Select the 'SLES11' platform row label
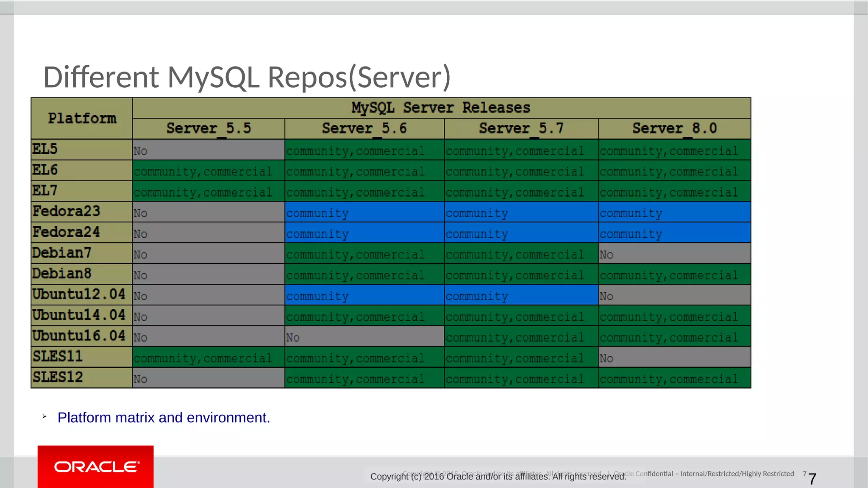Viewport: 868px width, 488px height. [82, 357]
